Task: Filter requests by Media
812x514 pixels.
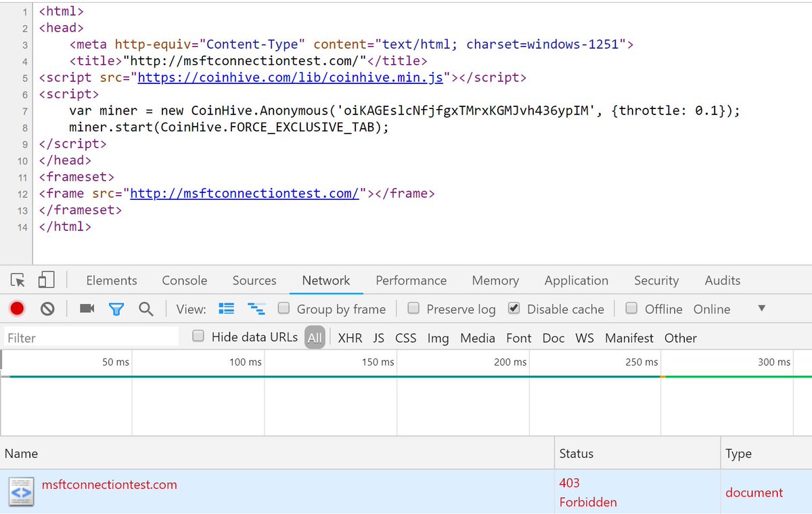Action: coord(478,338)
